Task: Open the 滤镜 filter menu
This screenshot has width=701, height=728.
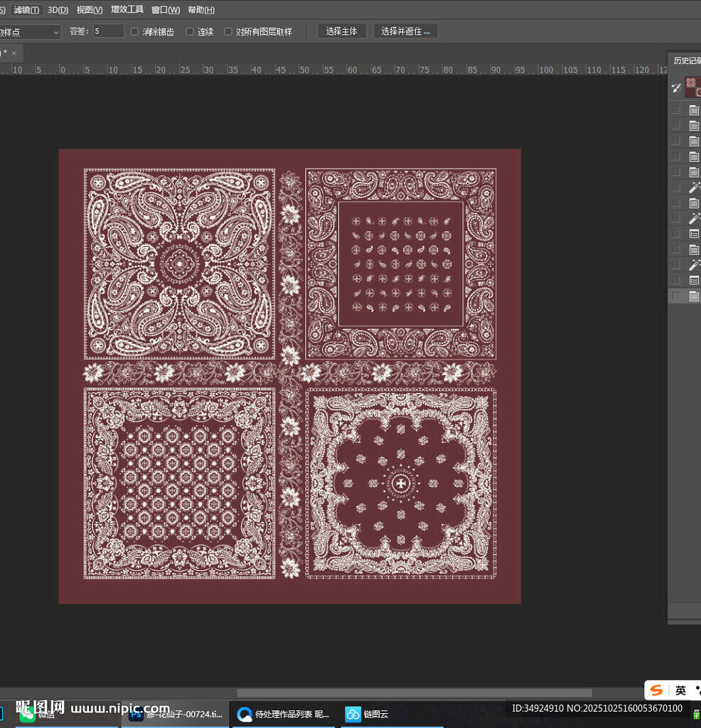Action: [x=26, y=10]
